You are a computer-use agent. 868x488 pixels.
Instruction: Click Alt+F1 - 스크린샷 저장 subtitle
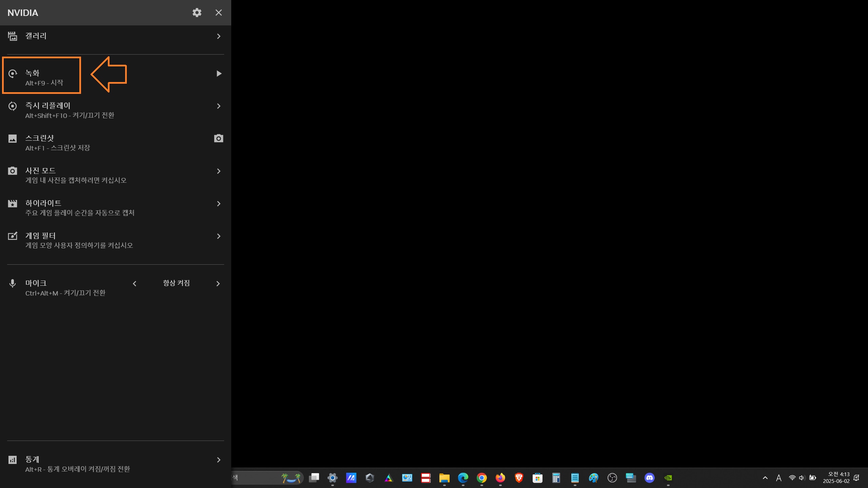pos(58,148)
